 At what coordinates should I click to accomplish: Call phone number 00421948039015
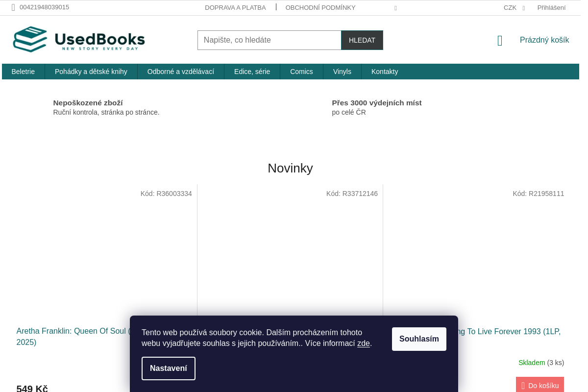(44, 7)
